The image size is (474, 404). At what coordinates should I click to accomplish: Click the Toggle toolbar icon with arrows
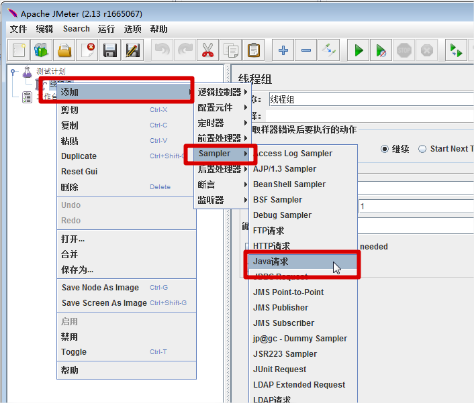click(x=329, y=51)
